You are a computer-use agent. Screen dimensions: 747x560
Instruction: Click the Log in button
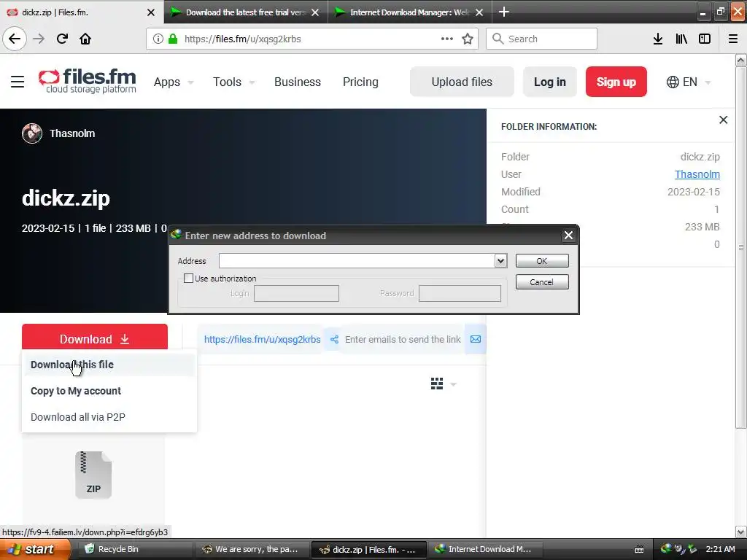tap(550, 82)
